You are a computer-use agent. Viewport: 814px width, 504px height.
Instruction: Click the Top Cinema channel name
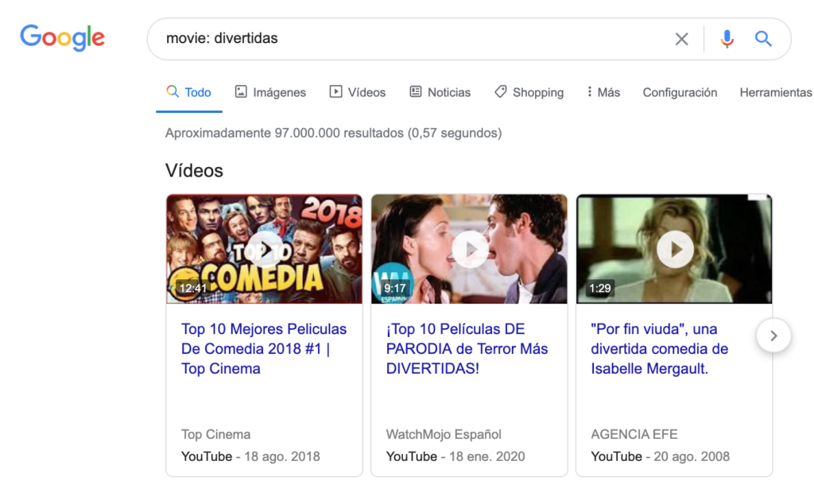pyautogui.click(x=215, y=434)
